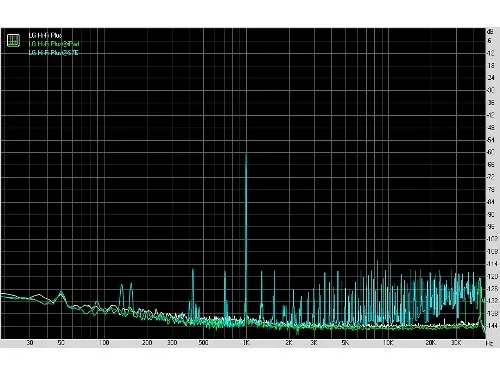500x375 pixels.
Task: Click the dB unit label
Action: [490, 32]
